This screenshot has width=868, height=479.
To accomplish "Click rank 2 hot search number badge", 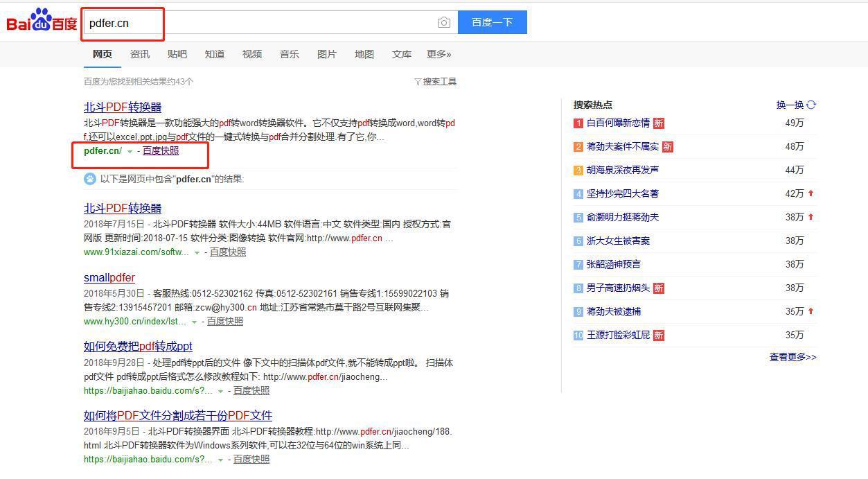I will click(578, 147).
